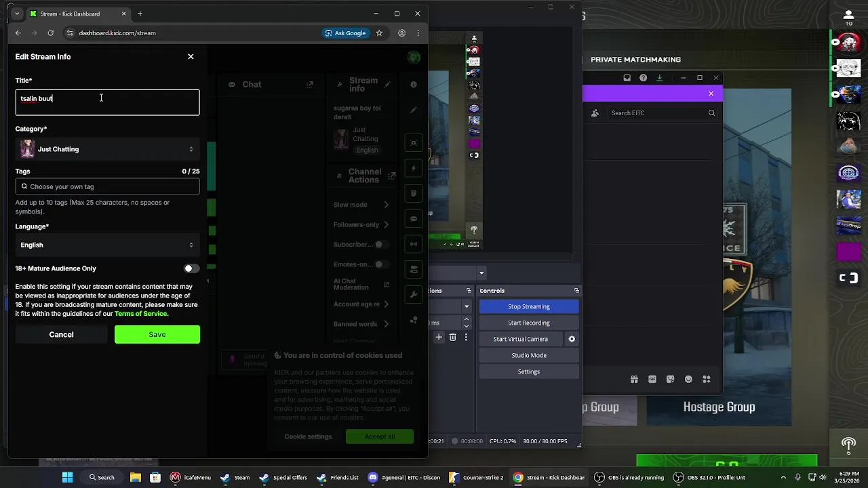Close the Edit Stream Info panel

(x=191, y=56)
